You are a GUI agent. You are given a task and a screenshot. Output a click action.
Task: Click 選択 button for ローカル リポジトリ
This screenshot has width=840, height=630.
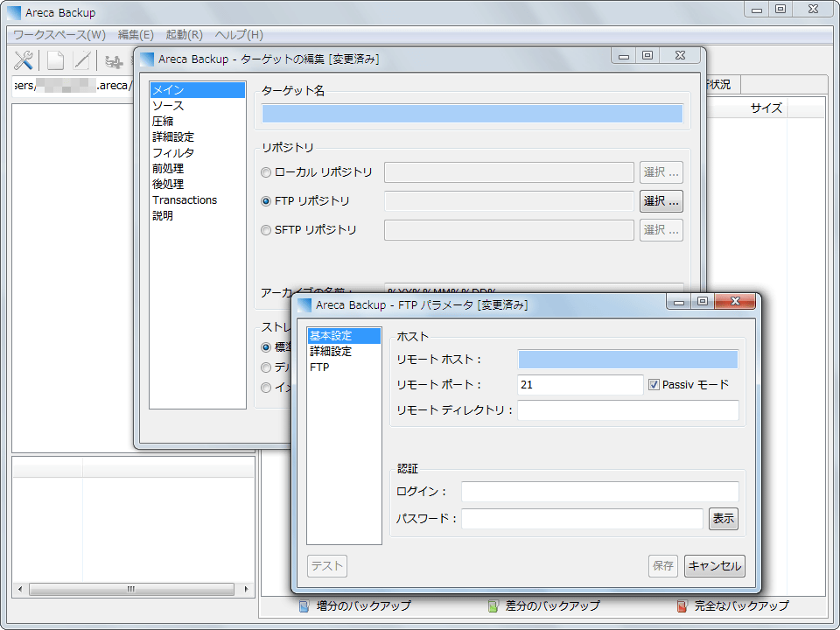(x=661, y=172)
